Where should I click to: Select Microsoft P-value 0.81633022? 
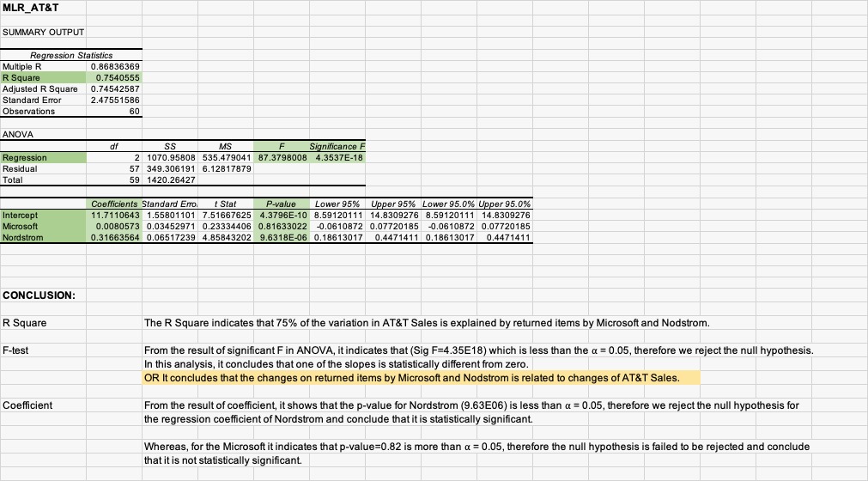[x=282, y=227]
